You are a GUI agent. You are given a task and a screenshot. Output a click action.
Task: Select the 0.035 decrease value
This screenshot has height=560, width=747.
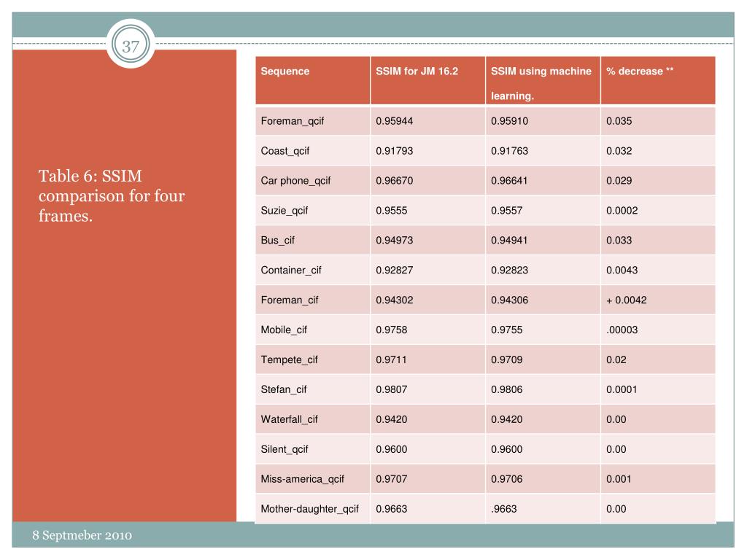(x=619, y=121)
